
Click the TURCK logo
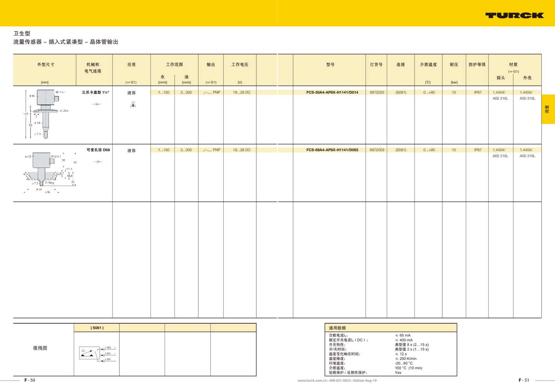(514, 16)
